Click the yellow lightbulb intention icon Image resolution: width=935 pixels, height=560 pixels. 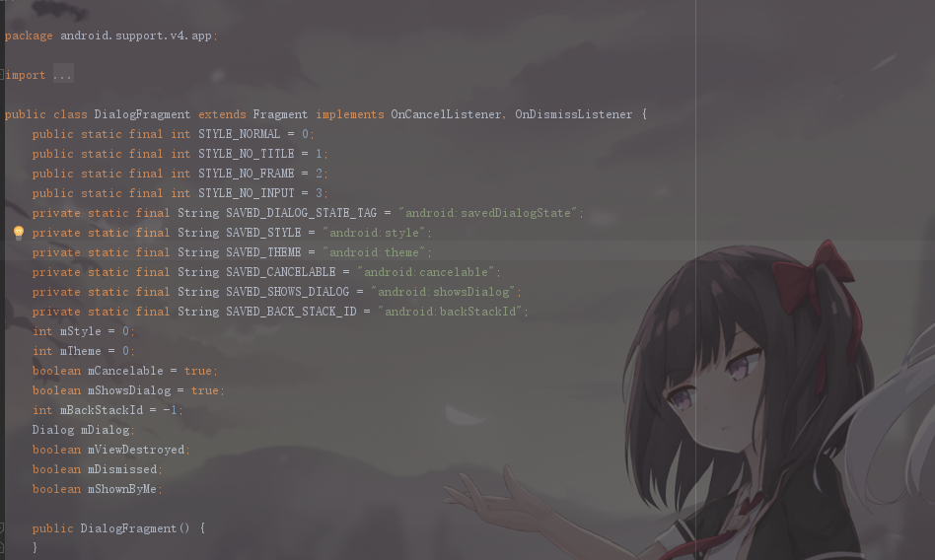[19, 233]
